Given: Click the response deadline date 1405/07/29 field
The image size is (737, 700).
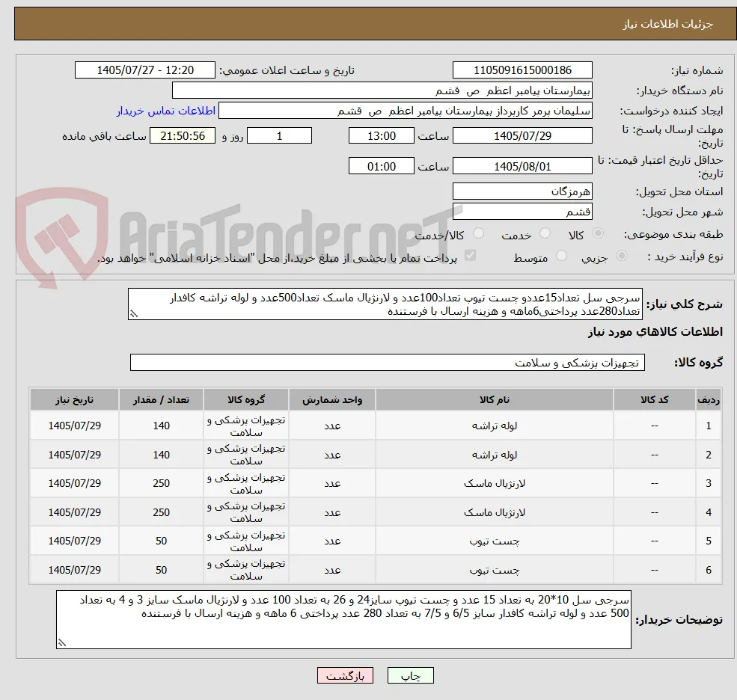Looking at the screenshot, I should [x=522, y=136].
